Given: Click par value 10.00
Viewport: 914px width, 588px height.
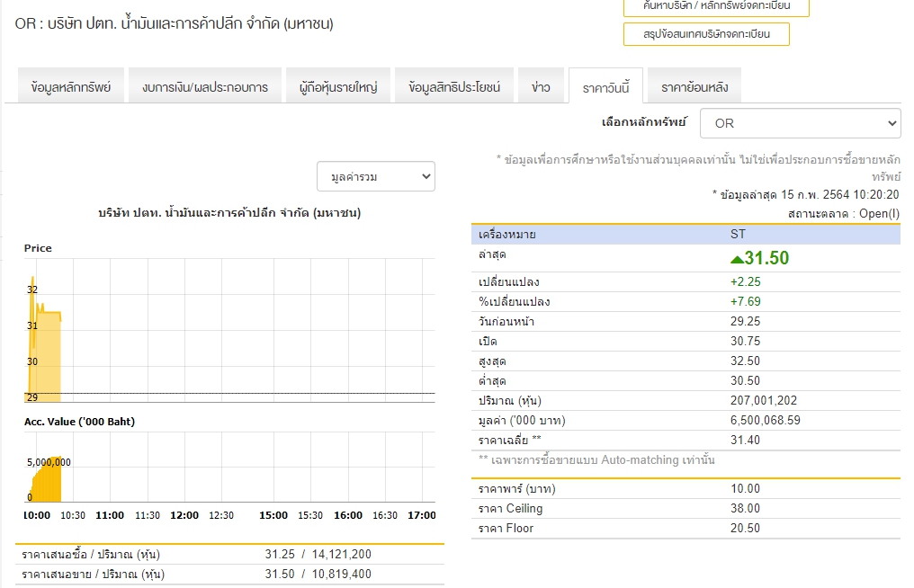Looking at the screenshot, I should (x=745, y=488).
